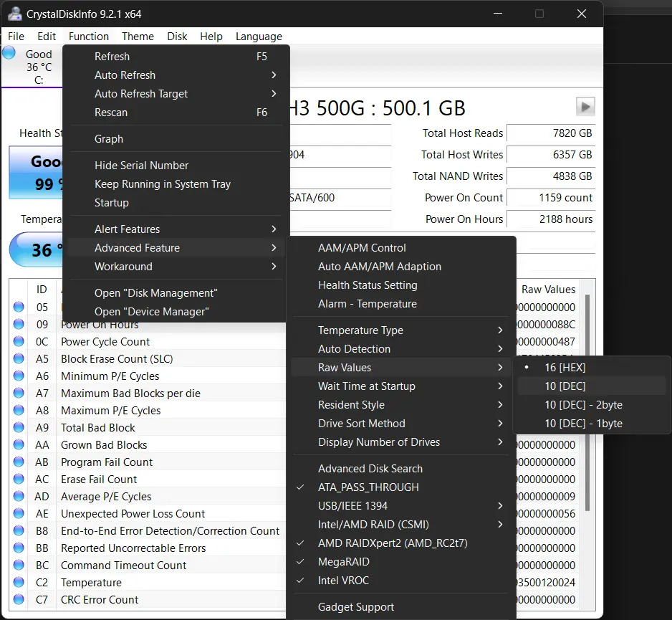Click status orb for Minimum P/E Cycles
Viewport: 672px width, 620px height.
19,376
